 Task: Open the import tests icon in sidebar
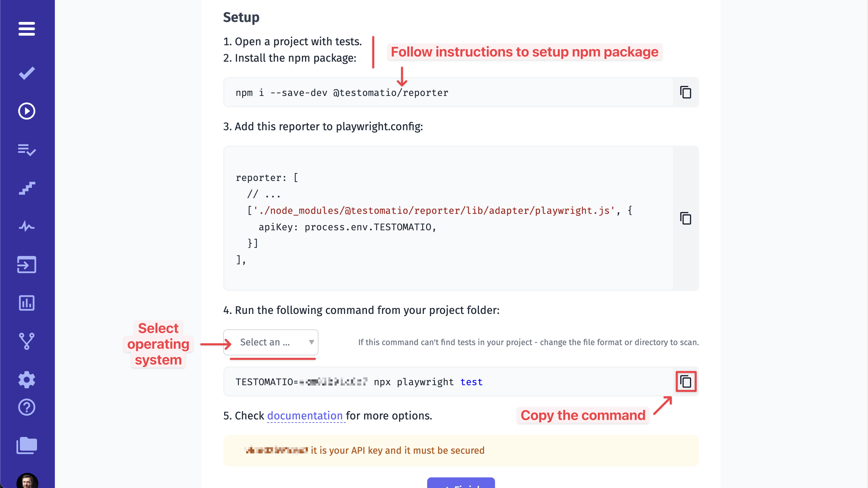[27, 265]
